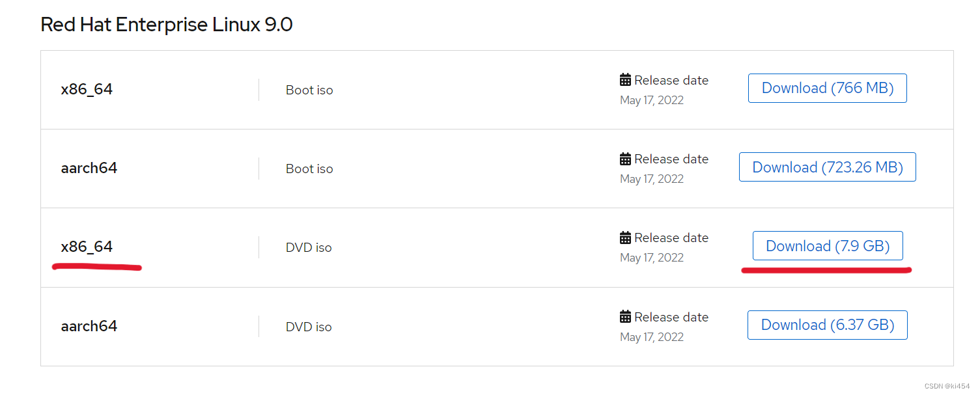This screenshot has width=980, height=395.
Task: Click the DVD iso label in the x86_64 row
Action: tap(308, 247)
